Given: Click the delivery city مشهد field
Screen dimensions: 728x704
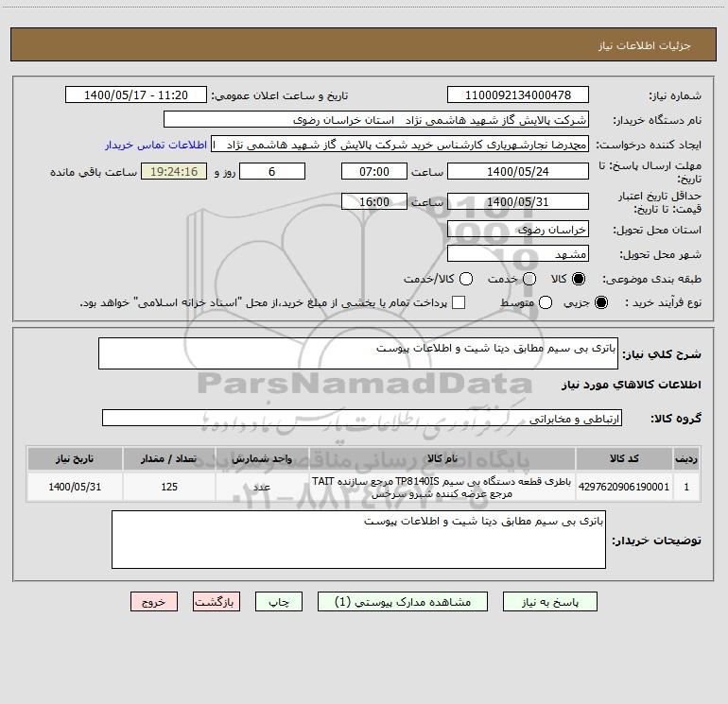Looking at the screenshot, I should coord(518,253).
